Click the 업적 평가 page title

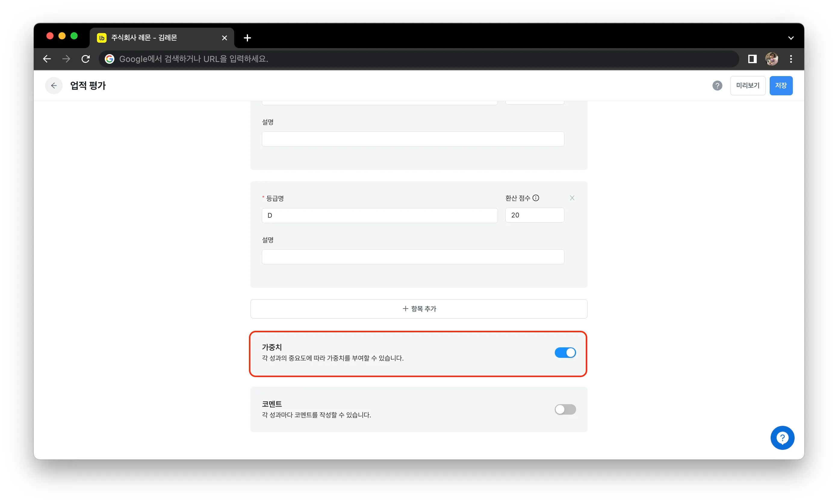[x=88, y=86]
